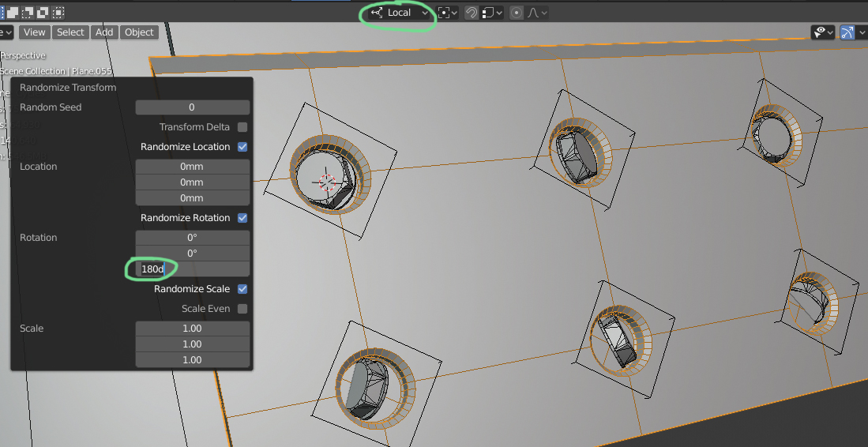Uncheck the Randomize Location checkbox
This screenshot has width=868, height=447.
242,147
